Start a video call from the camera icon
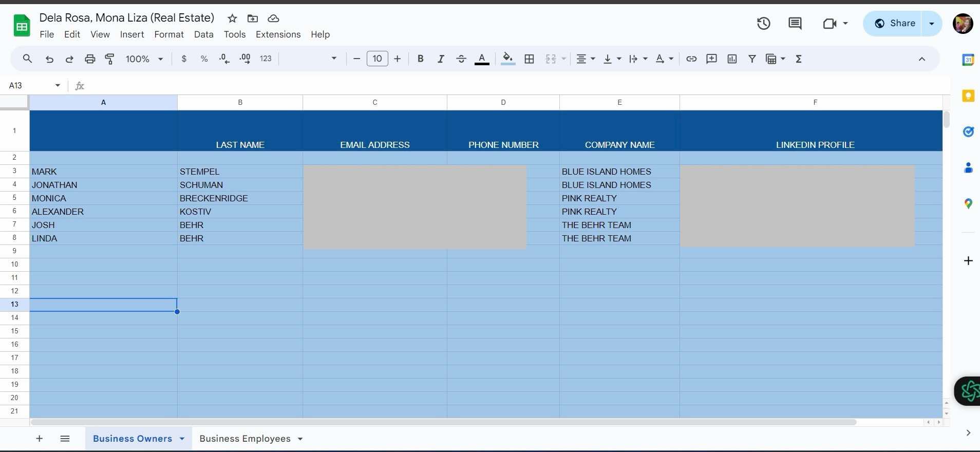This screenshot has height=452, width=980. (x=830, y=24)
